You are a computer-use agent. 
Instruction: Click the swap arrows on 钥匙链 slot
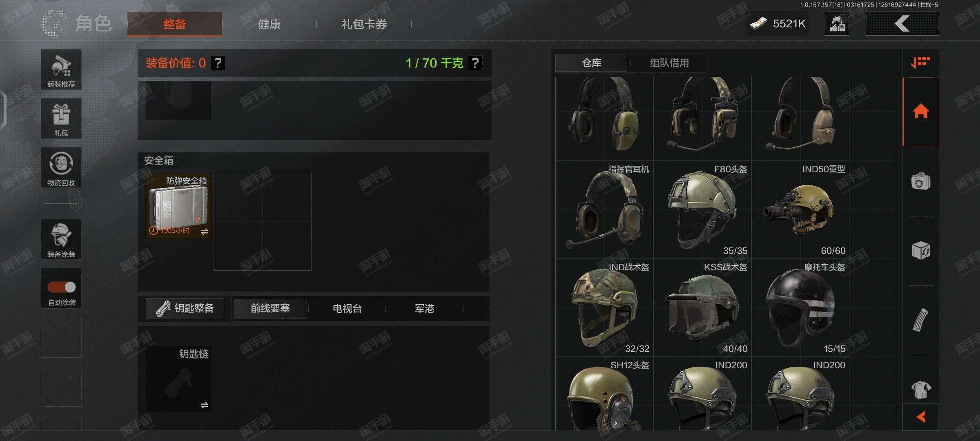pyautogui.click(x=205, y=405)
